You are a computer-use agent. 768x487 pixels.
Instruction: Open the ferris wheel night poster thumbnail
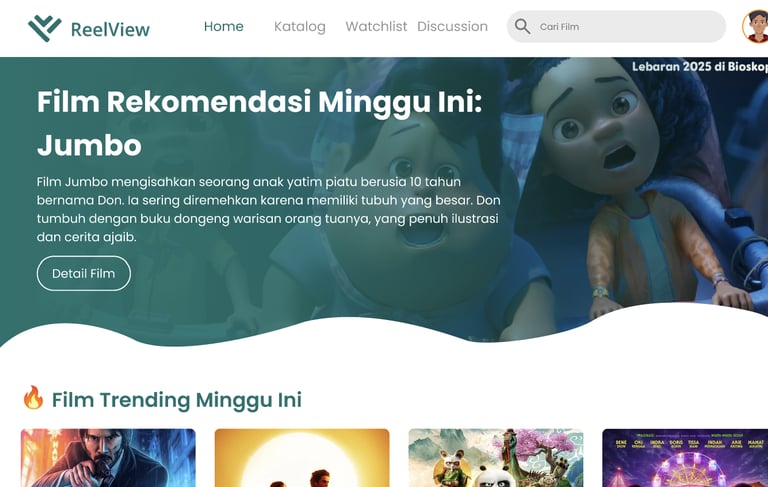point(685,458)
